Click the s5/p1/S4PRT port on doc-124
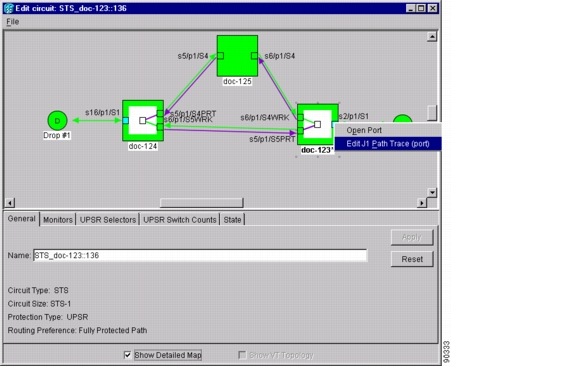This screenshot has width=576, height=389. point(160,114)
